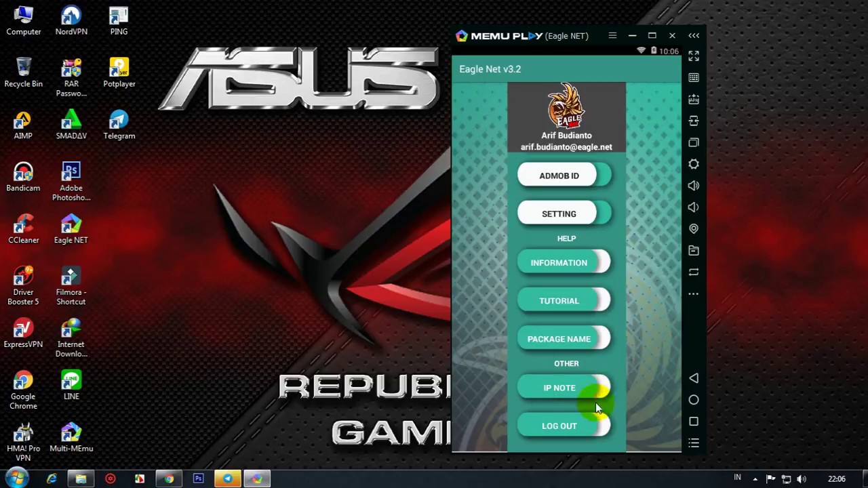Open the three-dots more icon in MEmu sidebar
Screen dimensions: 868x488
coord(694,294)
